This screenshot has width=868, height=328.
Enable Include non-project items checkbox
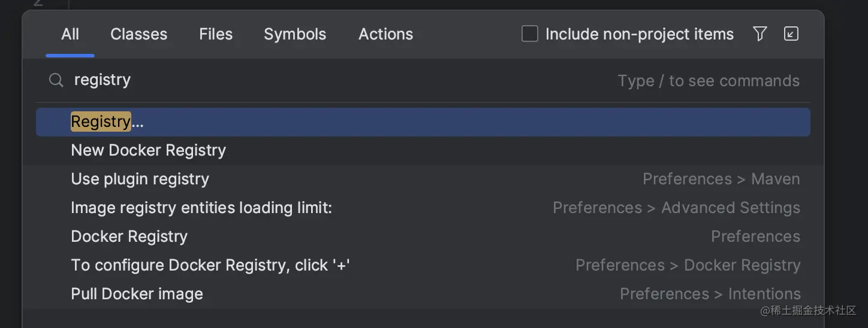[x=530, y=34]
